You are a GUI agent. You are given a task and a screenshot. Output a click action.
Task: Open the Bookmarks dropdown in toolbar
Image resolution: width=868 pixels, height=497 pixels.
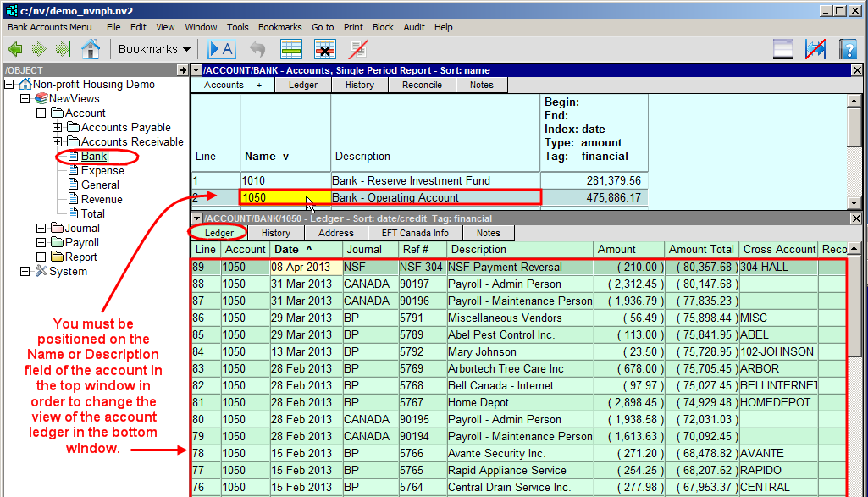coord(154,49)
